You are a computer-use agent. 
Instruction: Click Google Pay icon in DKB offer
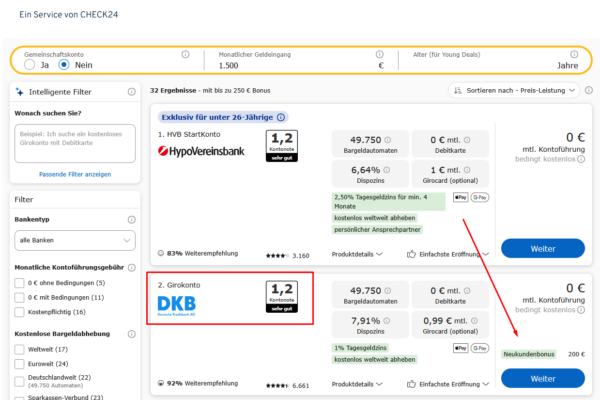(x=480, y=348)
